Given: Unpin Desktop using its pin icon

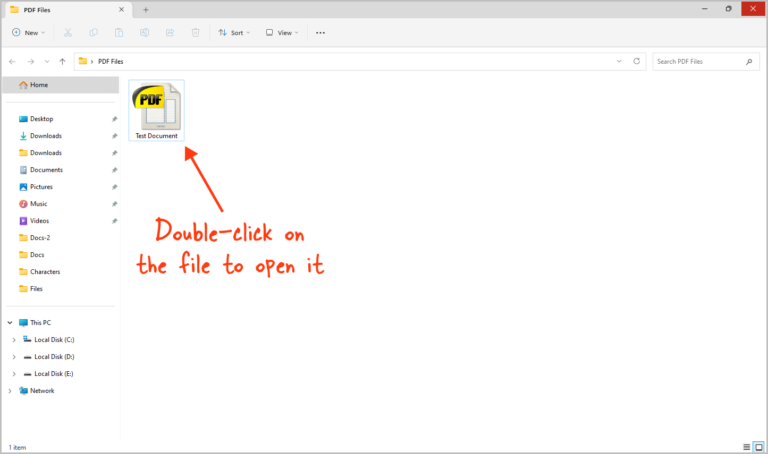Looking at the screenshot, I should [114, 119].
